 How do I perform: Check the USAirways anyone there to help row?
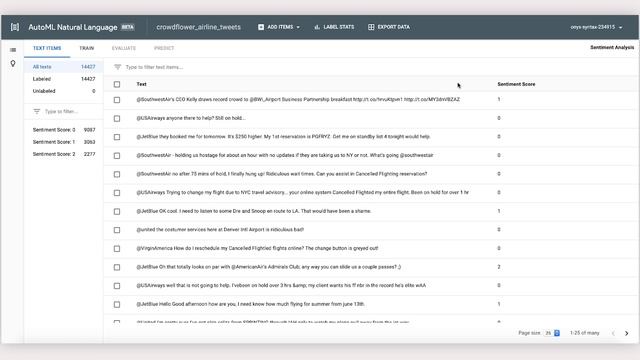tap(117, 118)
